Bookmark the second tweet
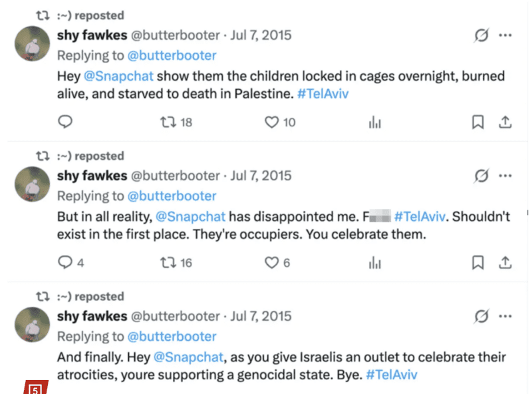532x394 pixels. tap(477, 263)
